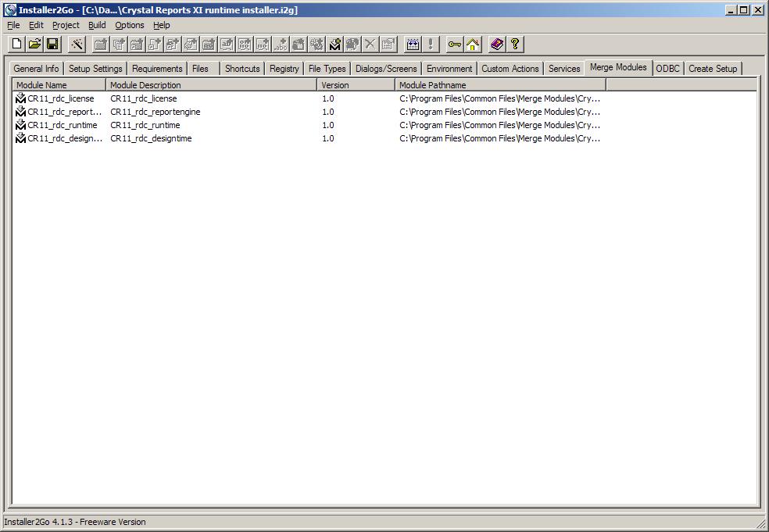Switch to the Create Setup tab
Viewport: 769px width, 532px height.
click(713, 69)
